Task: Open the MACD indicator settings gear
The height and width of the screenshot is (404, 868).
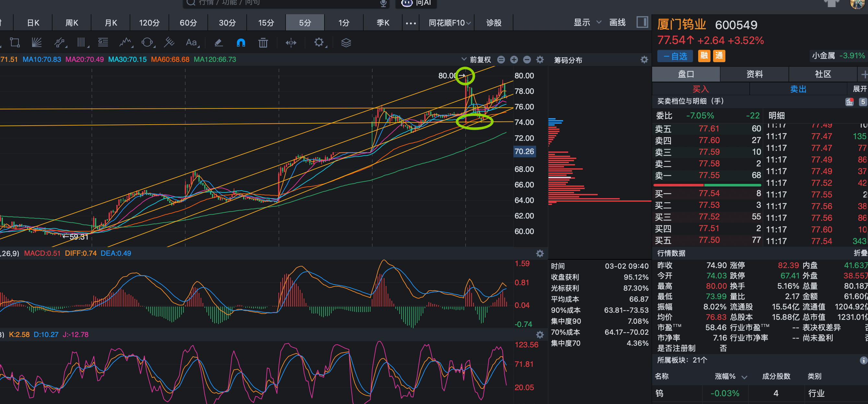Action: click(x=540, y=253)
